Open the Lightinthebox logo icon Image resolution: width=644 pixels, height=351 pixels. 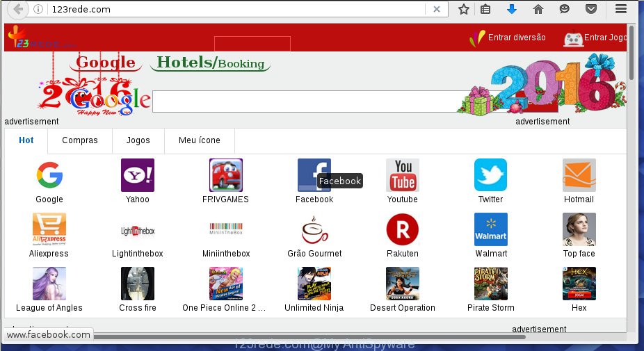138,231
